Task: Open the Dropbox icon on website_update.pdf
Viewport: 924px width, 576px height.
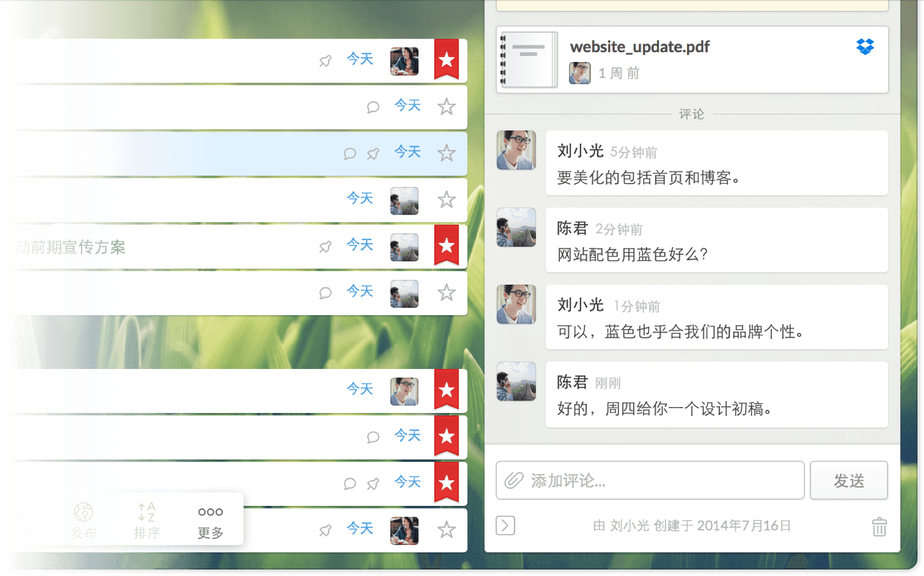Action: point(865,47)
